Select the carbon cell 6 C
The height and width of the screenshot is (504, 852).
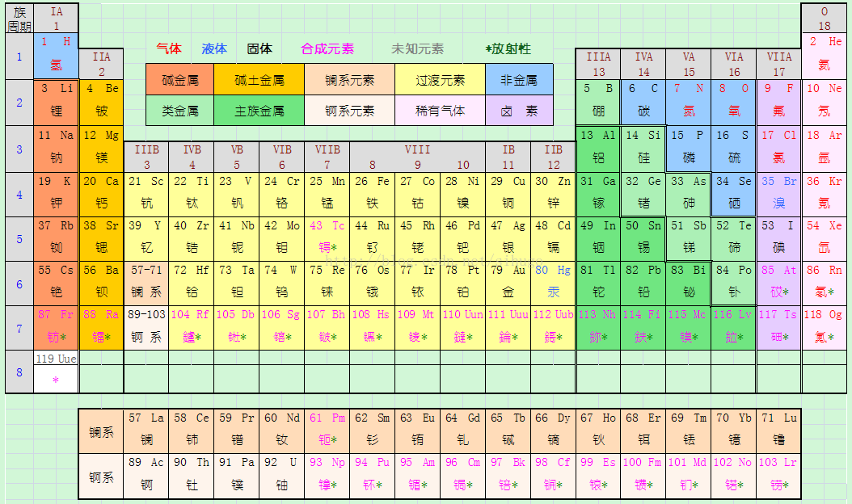(x=643, y=103)
